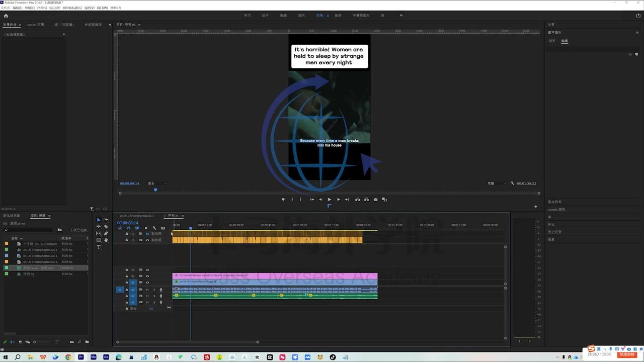
Task: Open the zoom level dropdown under the preview
Action: tap(156, 184)
